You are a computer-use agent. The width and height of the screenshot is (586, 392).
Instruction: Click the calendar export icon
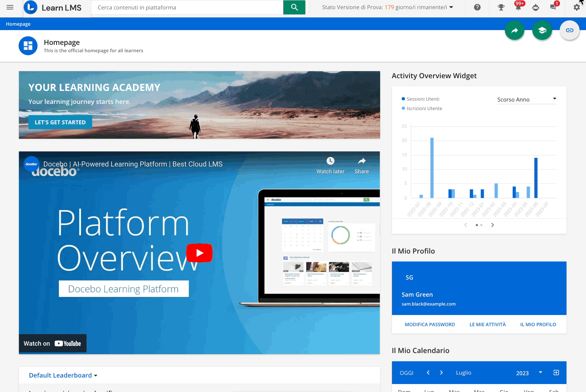556,373
